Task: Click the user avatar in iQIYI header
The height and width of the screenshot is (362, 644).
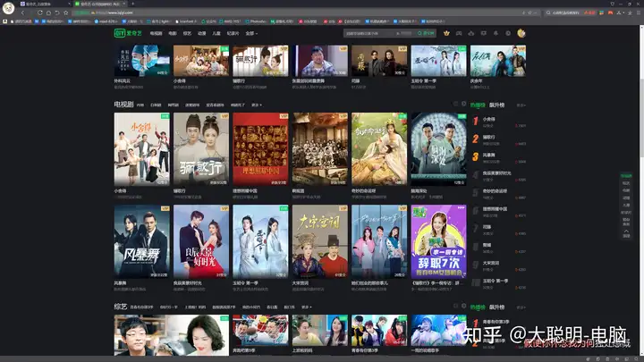Action: pyautogui.click(x=521, y=33)
